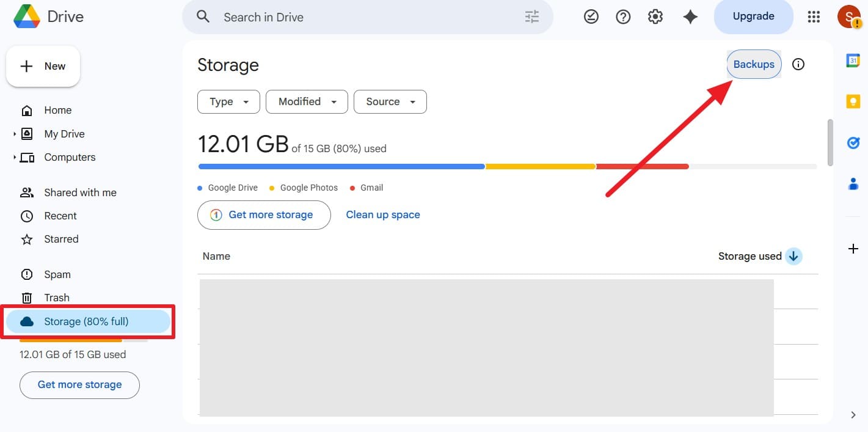868x432 pixels.
Task: Click the blue Google Drive usage bar segment
Action: [341, 166]
